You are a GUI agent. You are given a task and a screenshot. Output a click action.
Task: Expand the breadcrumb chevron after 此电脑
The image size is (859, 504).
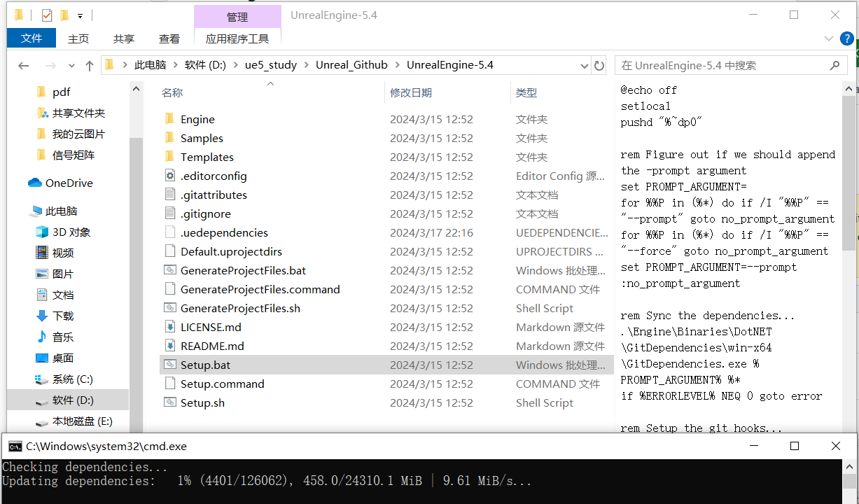[176, 65]
